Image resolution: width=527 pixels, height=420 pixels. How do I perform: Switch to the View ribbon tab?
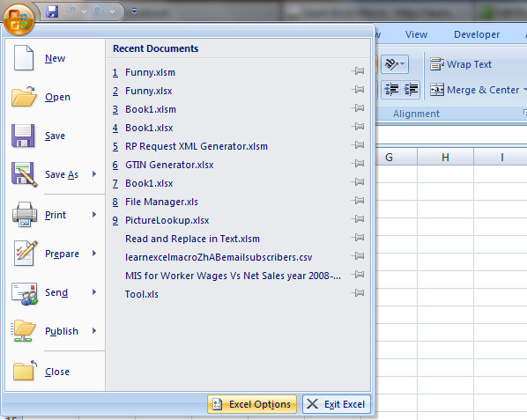point(416,34)
